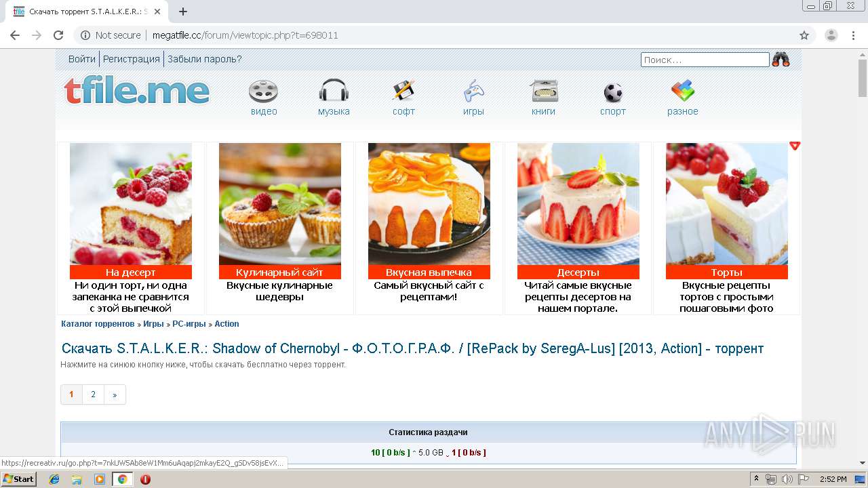Open the На десерт ad thumbnail

coord(131,204)
